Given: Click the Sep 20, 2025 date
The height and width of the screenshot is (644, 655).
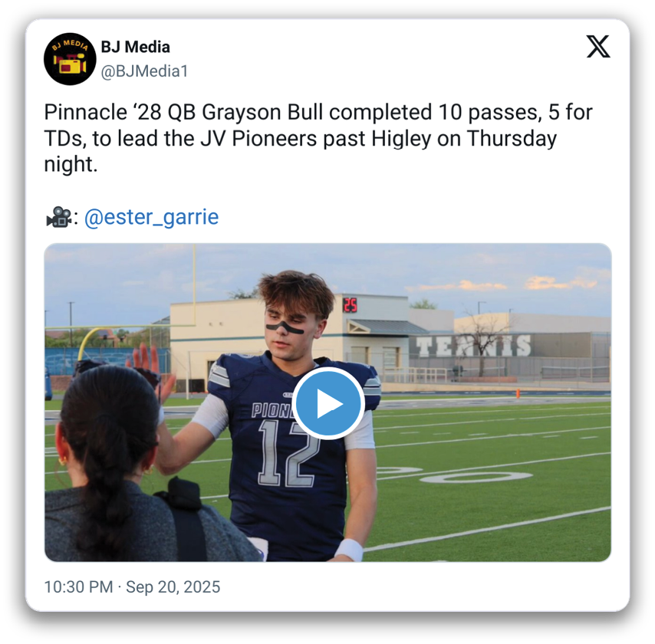Looking at the screenshot, I should click(x=173, y=586).
